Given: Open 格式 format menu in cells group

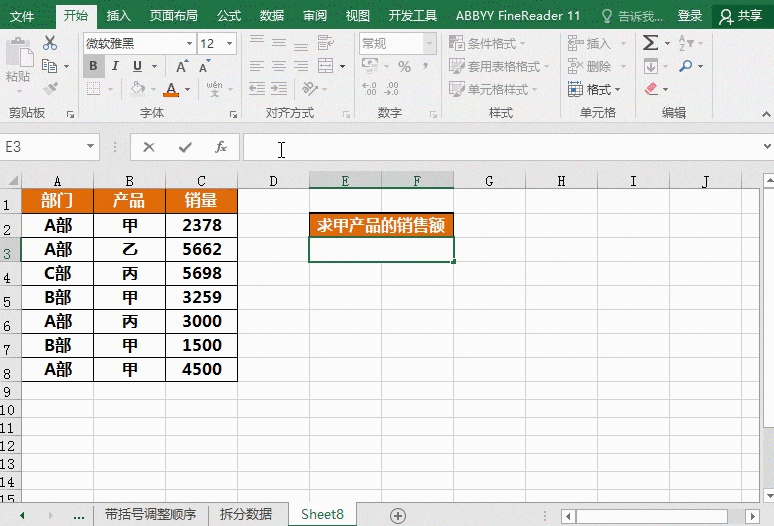Looking at the screenshot, I should (x=594, y=89).
